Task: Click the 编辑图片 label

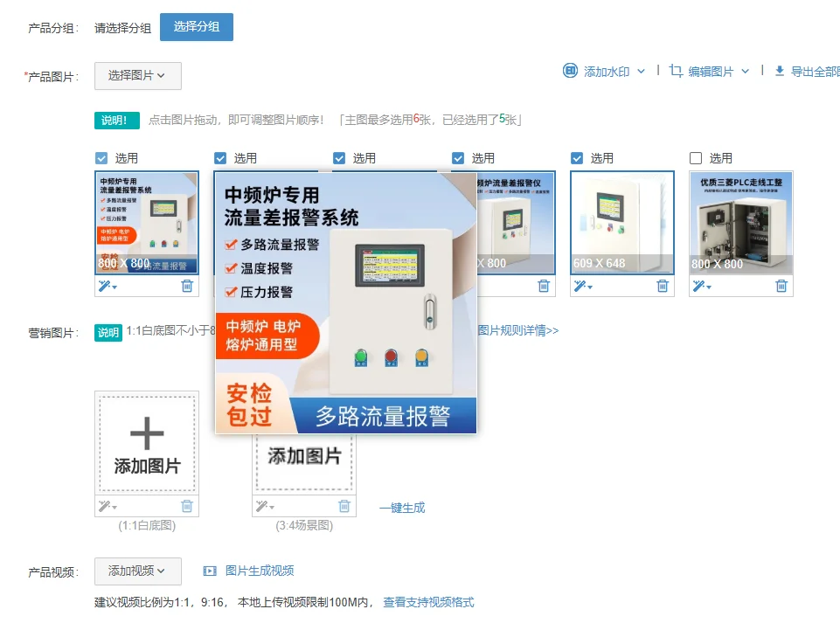Action: (711, 72)
